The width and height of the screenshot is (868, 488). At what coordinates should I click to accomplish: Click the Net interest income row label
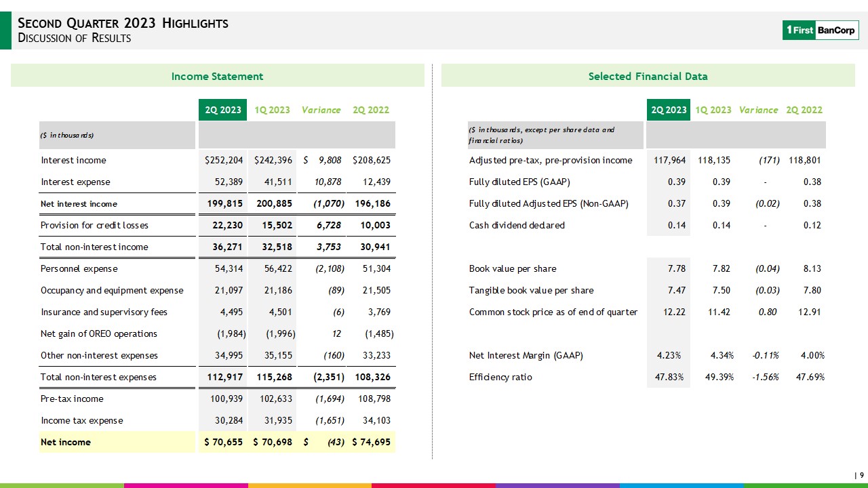tap(79, 204)
